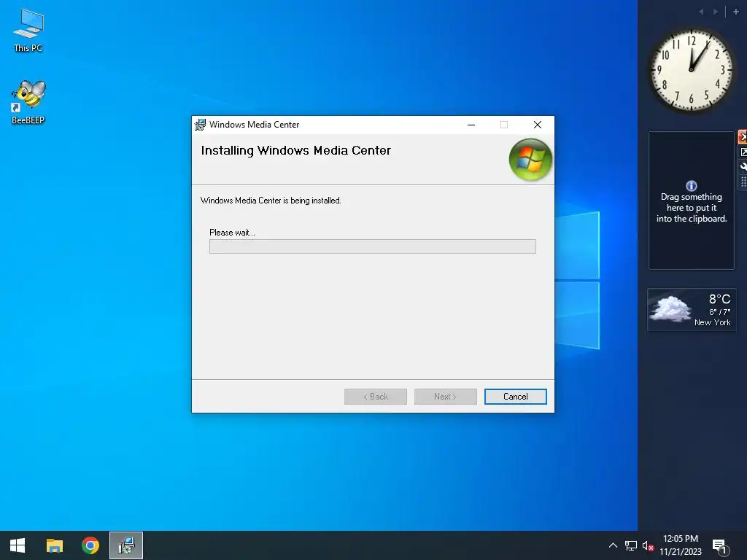Click the info icon in clipboard gadget
This screenshot has width=747, height=560.
(x=692, y=186)
